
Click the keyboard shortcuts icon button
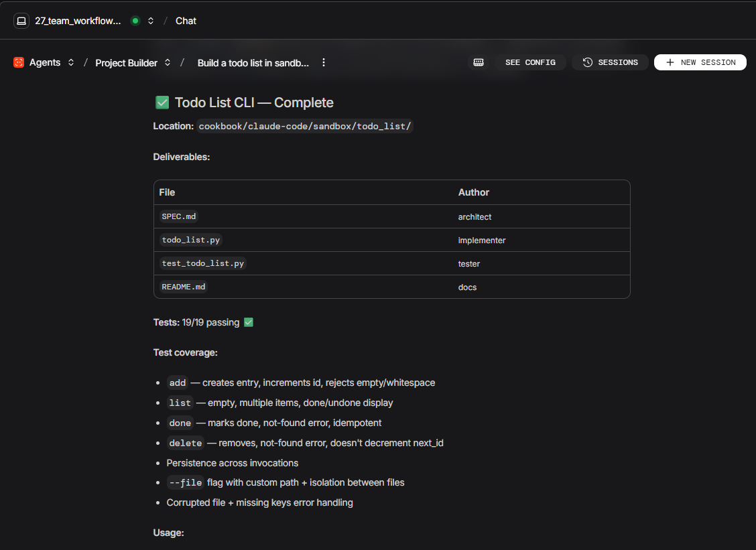pyautogui.click(x=479, y=62)
